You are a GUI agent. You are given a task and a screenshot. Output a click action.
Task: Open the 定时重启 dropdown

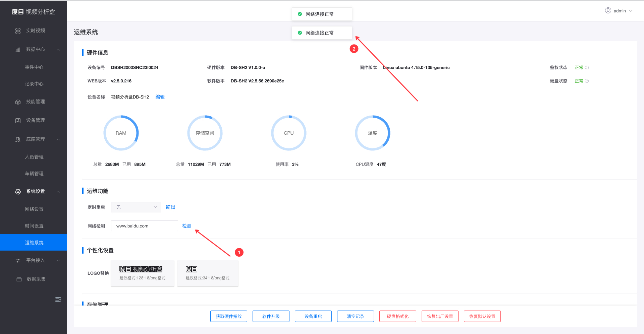pyautogui.click(x=136, y=207)
